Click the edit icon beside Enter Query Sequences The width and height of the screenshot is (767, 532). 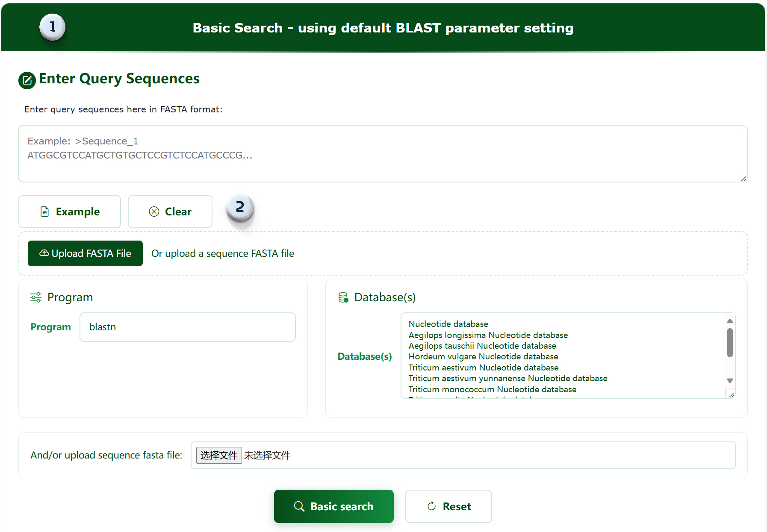[27, 80]
